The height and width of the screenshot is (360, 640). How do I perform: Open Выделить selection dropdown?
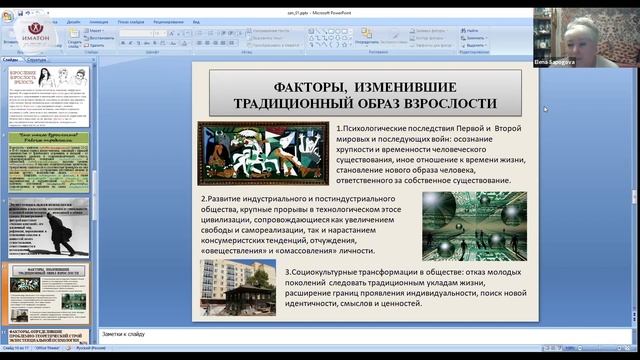click(x=474, y=45)
